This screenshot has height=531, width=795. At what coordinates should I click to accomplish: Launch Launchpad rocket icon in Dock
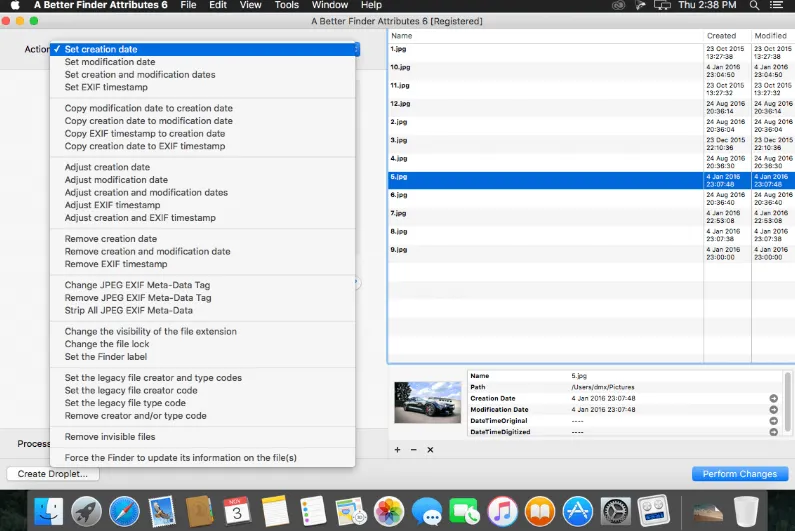86,511
